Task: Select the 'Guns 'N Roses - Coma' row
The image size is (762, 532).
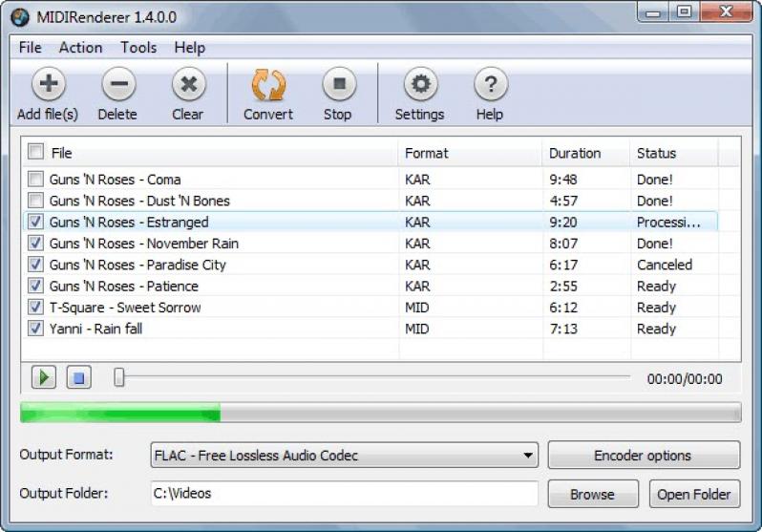Action: (x=370, y=179)
